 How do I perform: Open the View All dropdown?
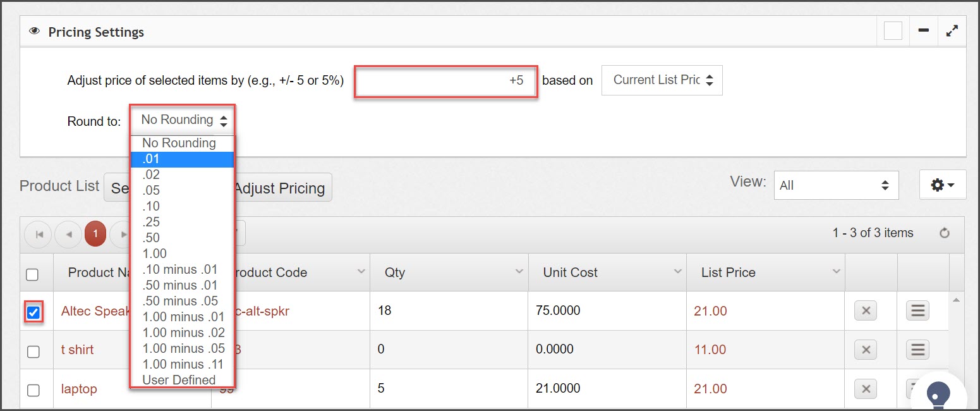point(836,185)
